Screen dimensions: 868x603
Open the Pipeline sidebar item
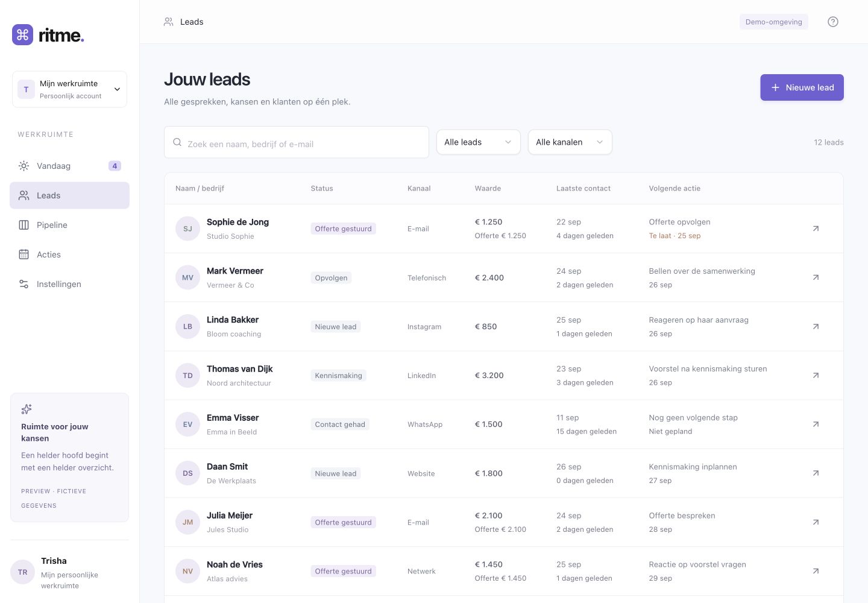[x=69, y=225]
